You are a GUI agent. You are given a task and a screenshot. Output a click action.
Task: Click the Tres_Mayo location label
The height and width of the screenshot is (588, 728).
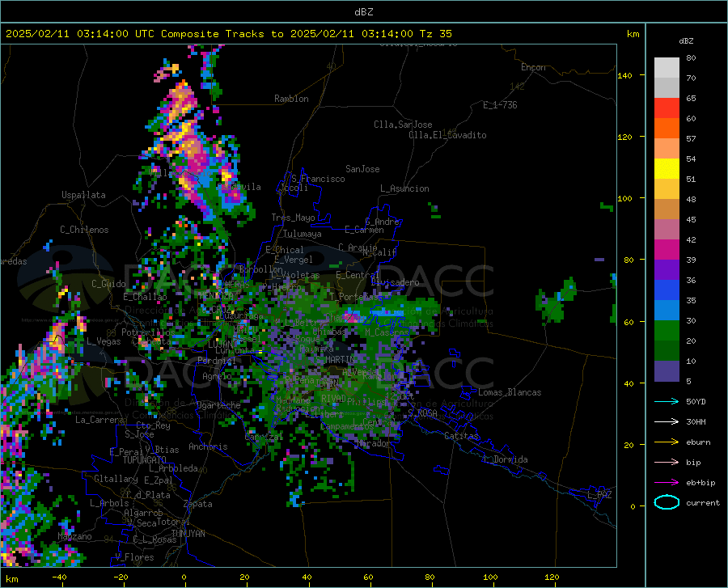pyautogui.click(x=293, y=218)
